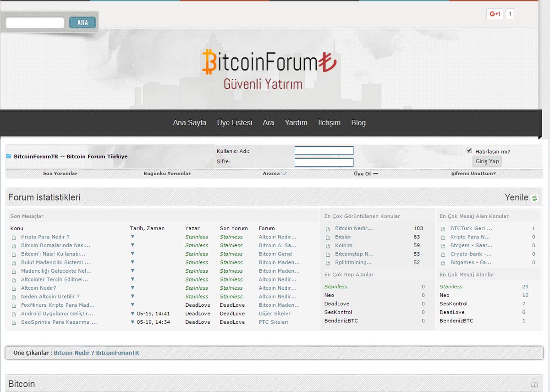The width and height of the screenshot is (550, 392).
Task: Click document icon beside Splititmining... topic
Action: (x=328, y=263)
